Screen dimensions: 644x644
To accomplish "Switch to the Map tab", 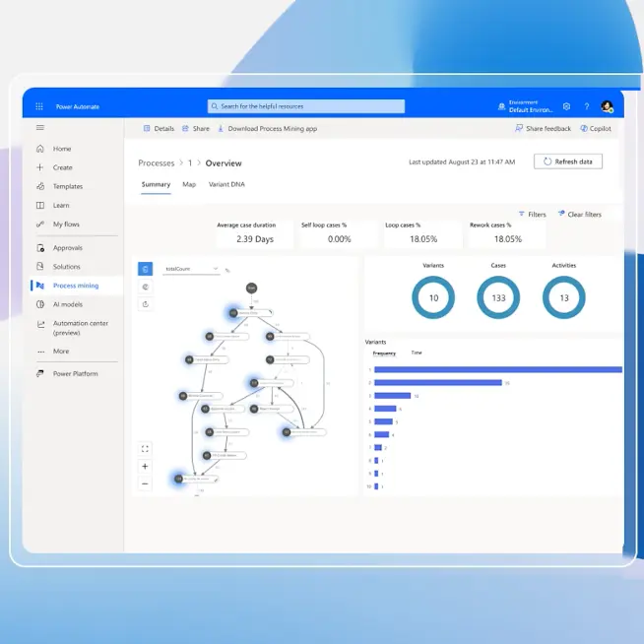I will pos(189,184).
